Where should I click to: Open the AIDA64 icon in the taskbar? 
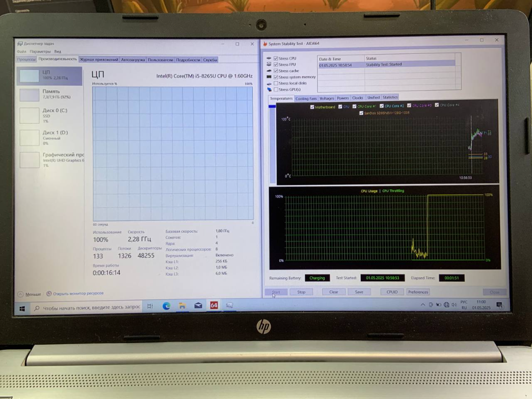pyautogui.click(x=214, y=305)
